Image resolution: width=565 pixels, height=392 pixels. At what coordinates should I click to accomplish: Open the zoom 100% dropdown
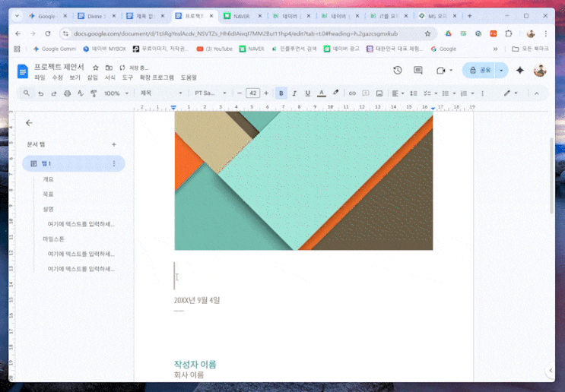pos(116,93)
